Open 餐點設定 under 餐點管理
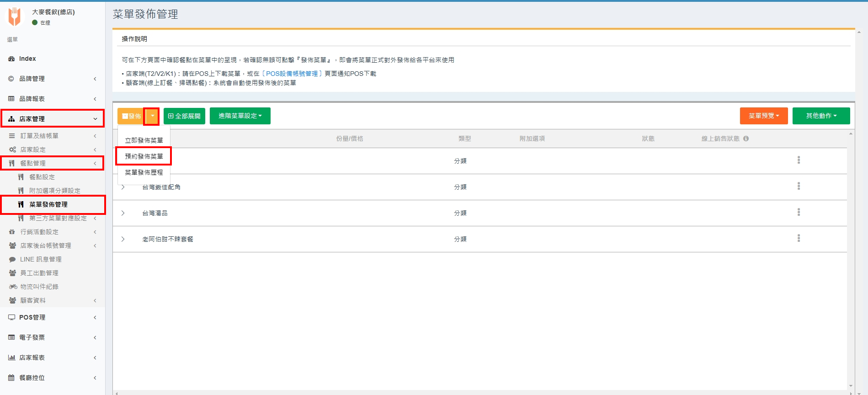 point(42,177)
